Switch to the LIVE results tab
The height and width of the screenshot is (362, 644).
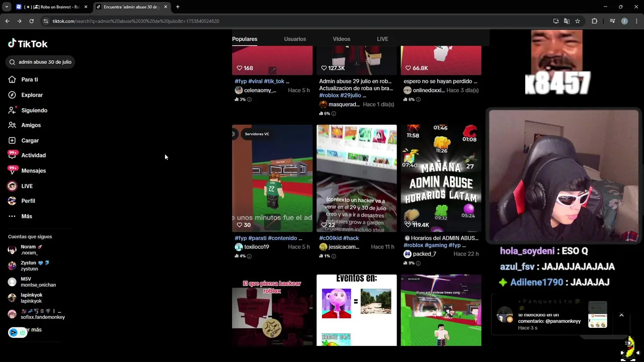382,39
